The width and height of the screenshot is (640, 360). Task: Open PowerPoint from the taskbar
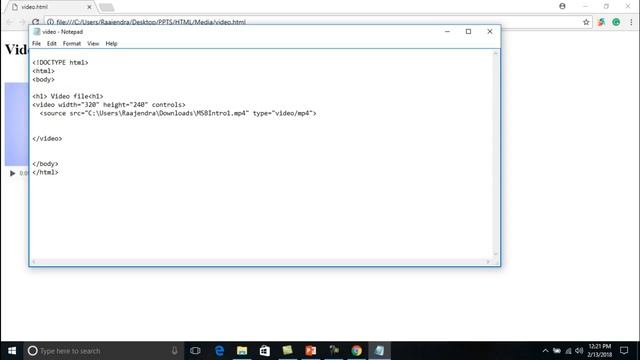click(311, 351)
